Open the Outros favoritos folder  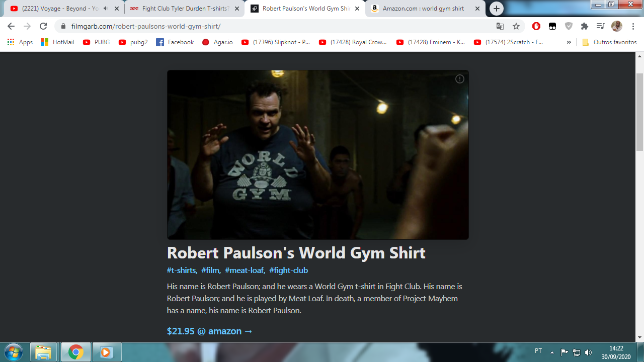pos(609,42)
